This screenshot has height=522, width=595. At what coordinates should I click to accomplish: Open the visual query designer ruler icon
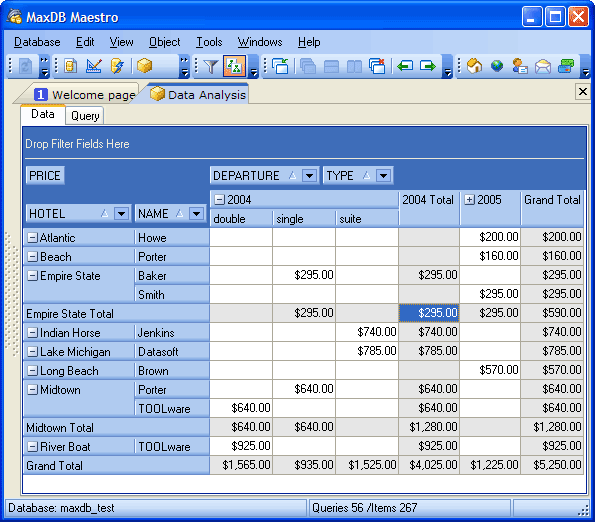[x=94, y=66]
